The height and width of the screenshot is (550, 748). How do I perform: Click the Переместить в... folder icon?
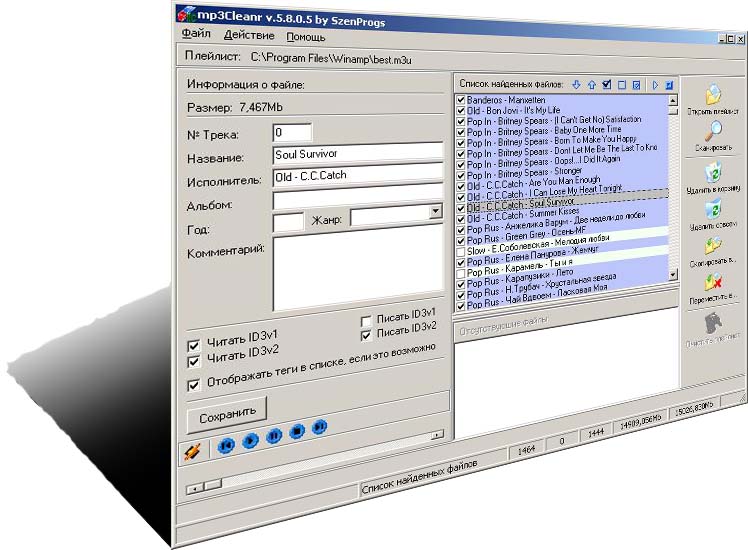pos(713,281)
